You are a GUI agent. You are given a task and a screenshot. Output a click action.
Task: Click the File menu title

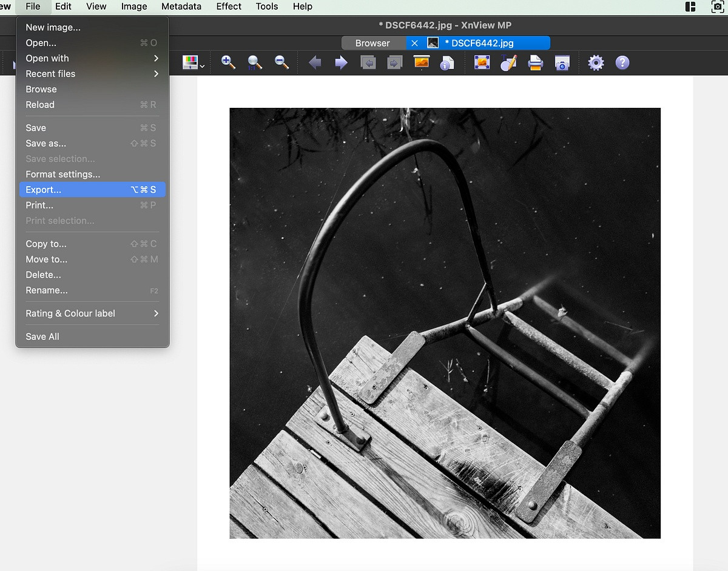pyautogui.click(x=33, y=7)
